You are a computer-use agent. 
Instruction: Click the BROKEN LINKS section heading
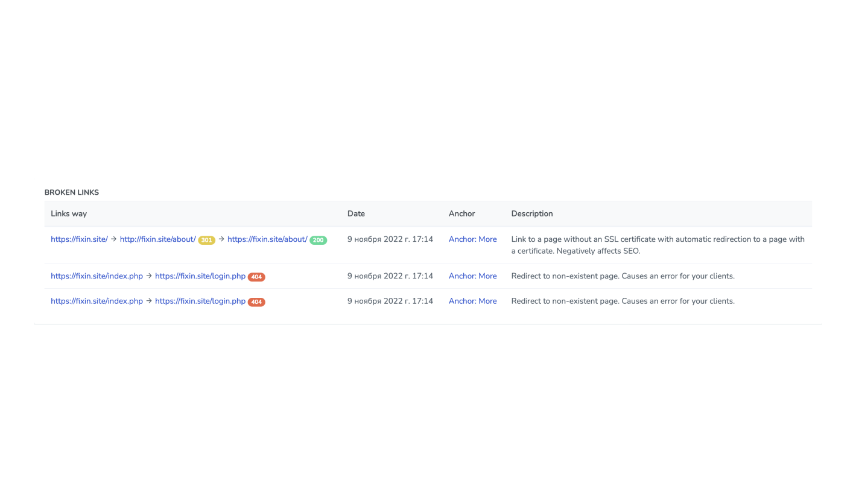pyautogui.click(x=72, y=192)
